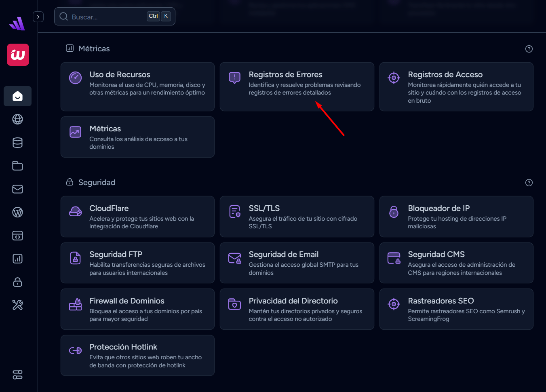Open the Métricas card title

point(105,129)
